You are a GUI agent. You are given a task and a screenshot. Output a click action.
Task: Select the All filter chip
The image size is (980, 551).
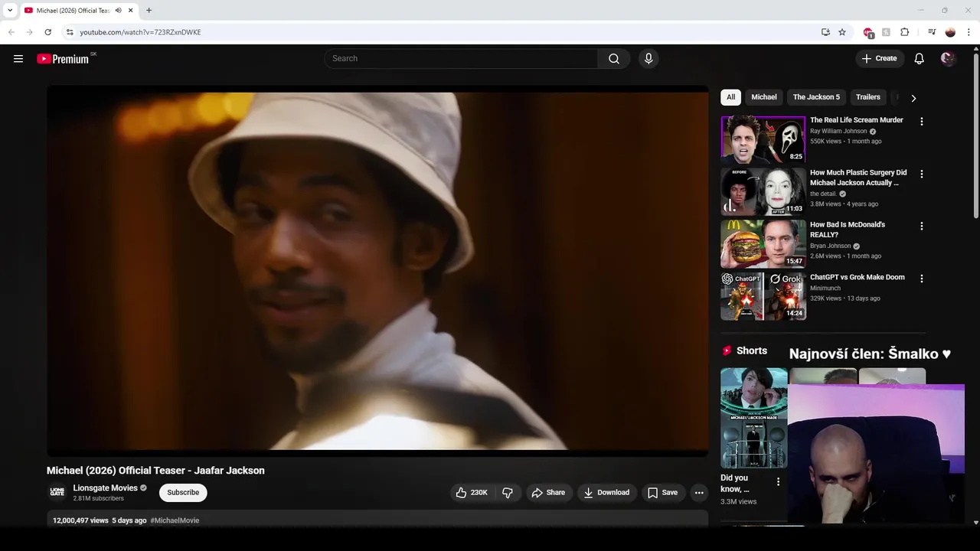pyautogui.click(x=730, y=97)
